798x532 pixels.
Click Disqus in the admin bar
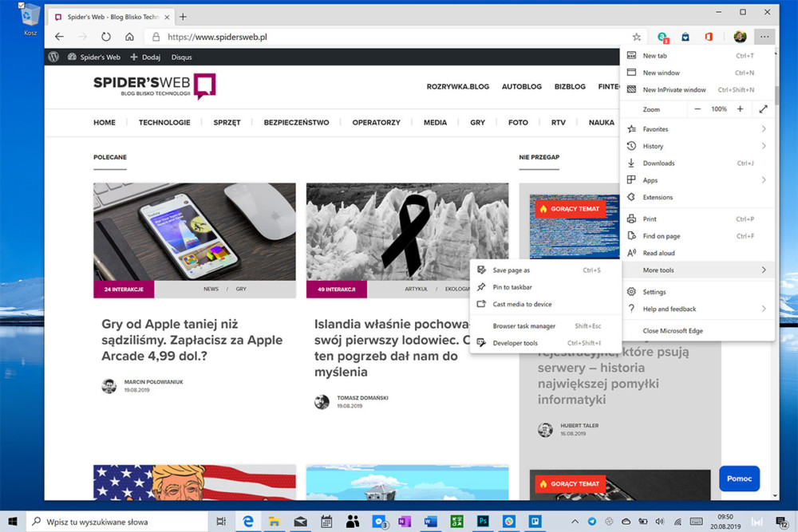pos(182,57)
